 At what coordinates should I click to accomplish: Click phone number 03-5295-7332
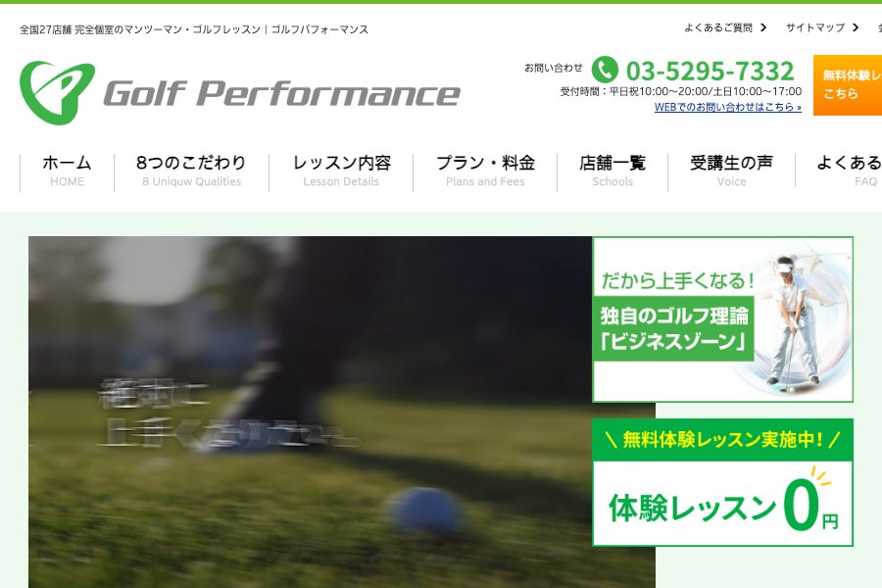tap(710, 71)
